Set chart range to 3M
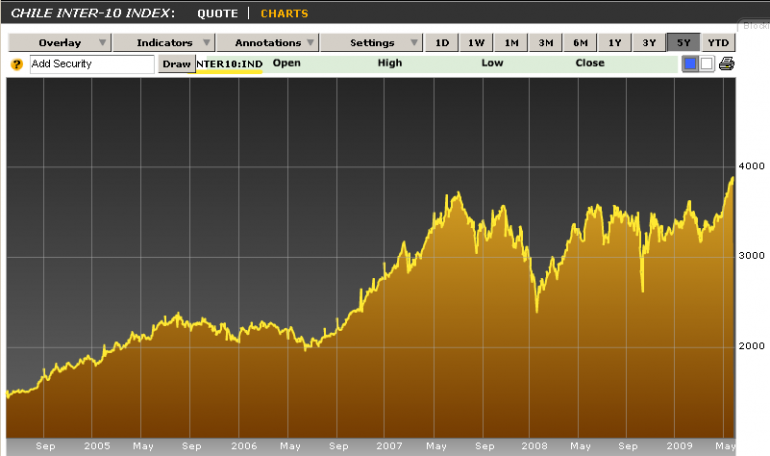Viewport: 770px width, 456px height. click(x=546, y=43)
